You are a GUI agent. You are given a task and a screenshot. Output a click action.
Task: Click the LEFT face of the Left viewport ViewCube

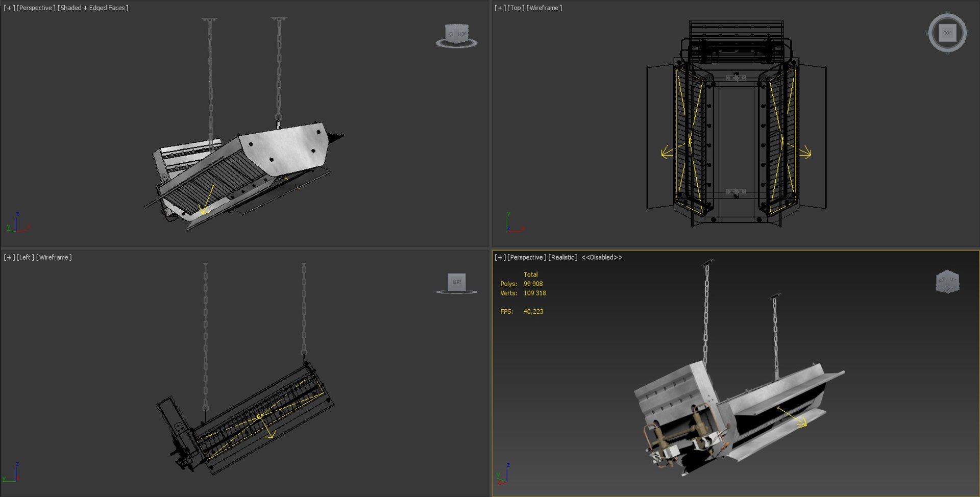(457, 282)
